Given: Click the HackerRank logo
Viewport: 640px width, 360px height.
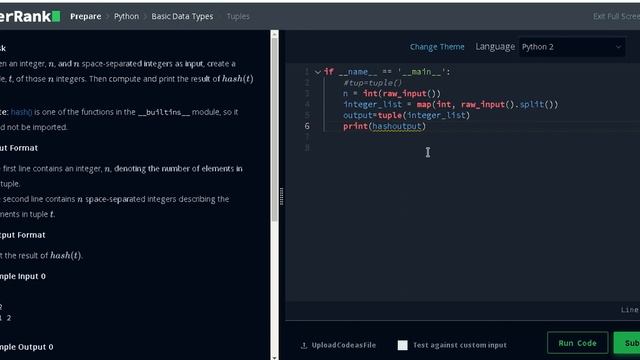Looking at the screenshot, I should click(30, 16).
